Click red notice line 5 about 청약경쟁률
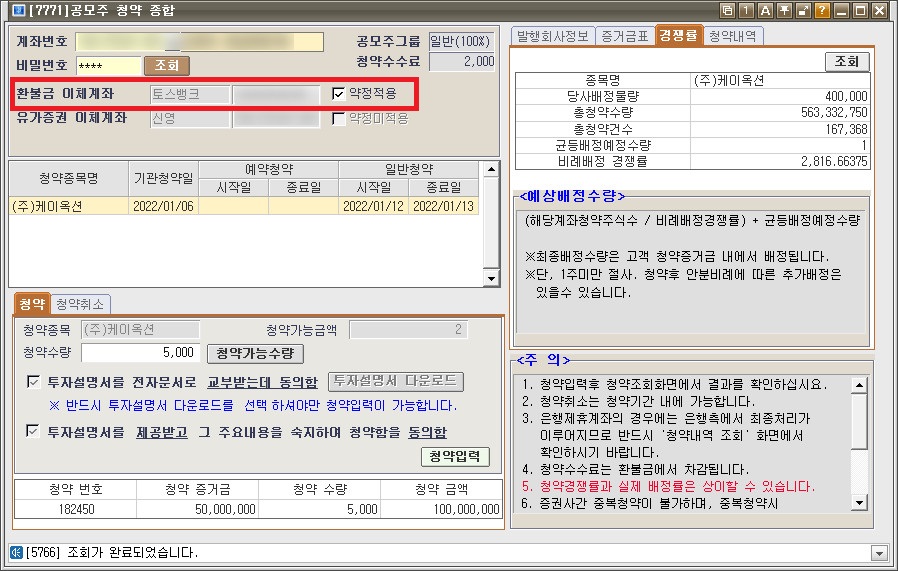Screen dimensions: 898x571 [x=668, y=487]
